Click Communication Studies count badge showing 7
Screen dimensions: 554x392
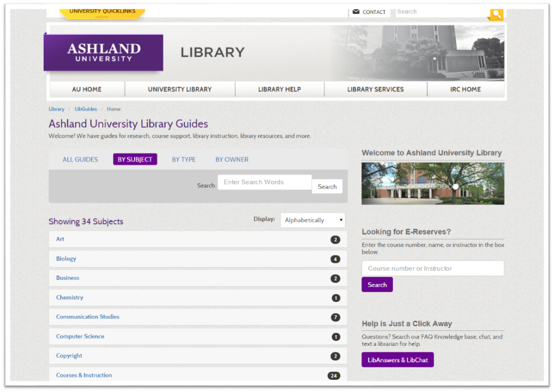(335, 318)
